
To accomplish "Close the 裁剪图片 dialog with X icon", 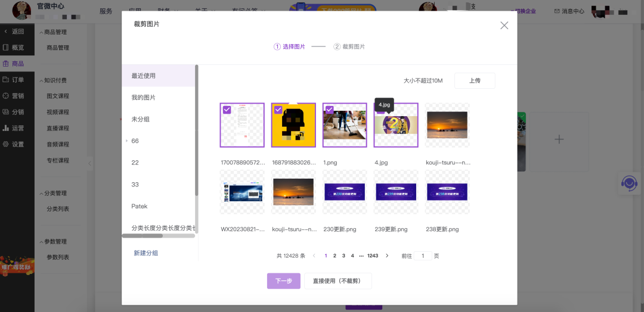I will (504, 26).
